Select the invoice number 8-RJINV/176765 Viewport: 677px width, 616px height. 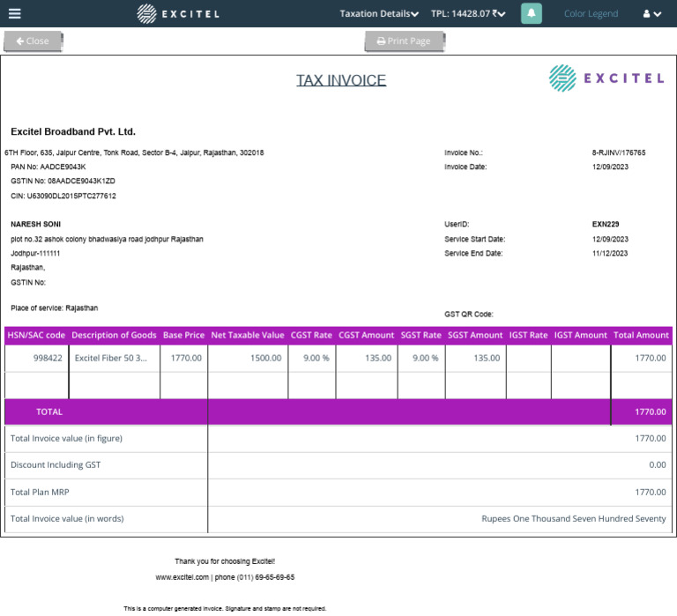pos(618,152)
